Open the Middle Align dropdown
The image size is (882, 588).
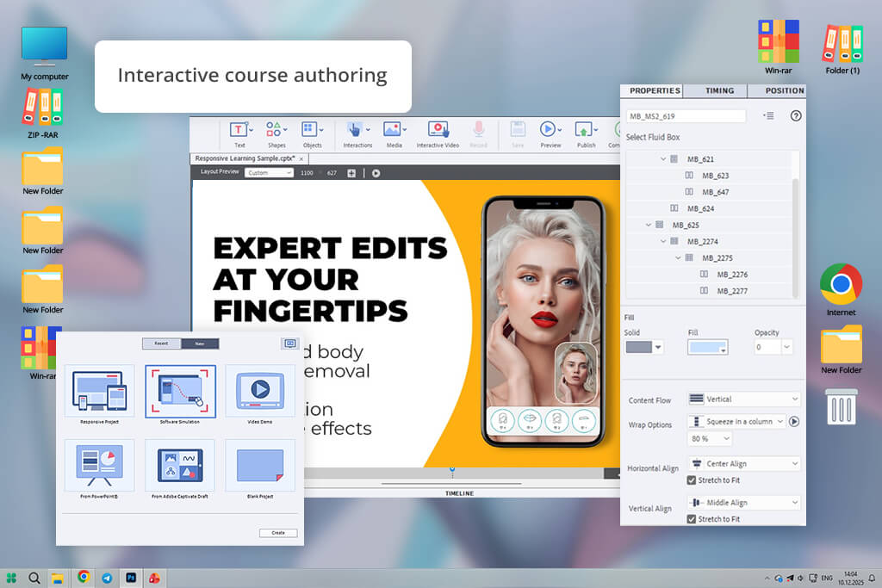point(743,503)
